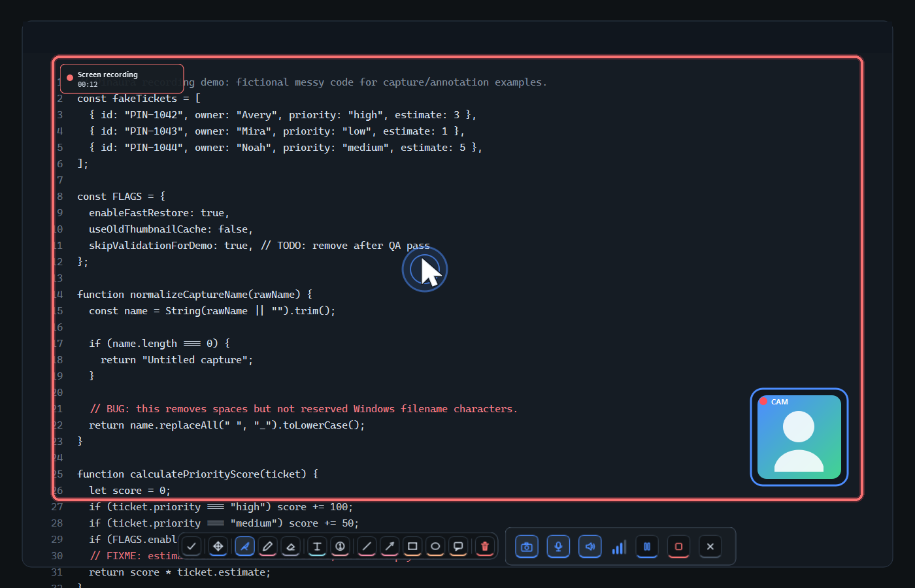Click the "let score = 0;" line
This screenshot has height=588, width=915.
[129, 491]
